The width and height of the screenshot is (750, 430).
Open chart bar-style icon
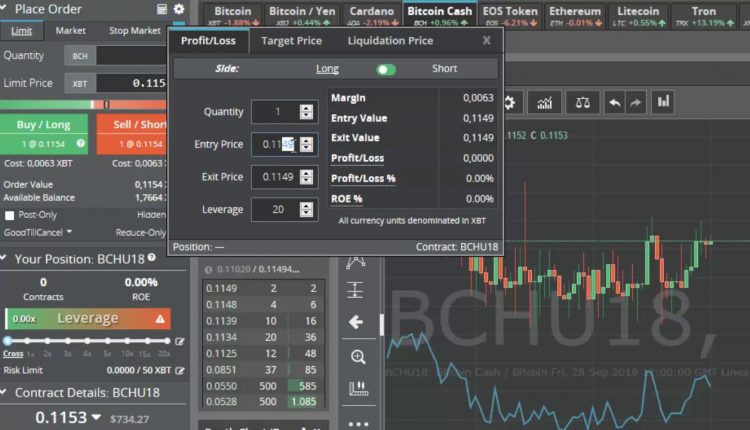pyautogui.click(x=663, y=102)
